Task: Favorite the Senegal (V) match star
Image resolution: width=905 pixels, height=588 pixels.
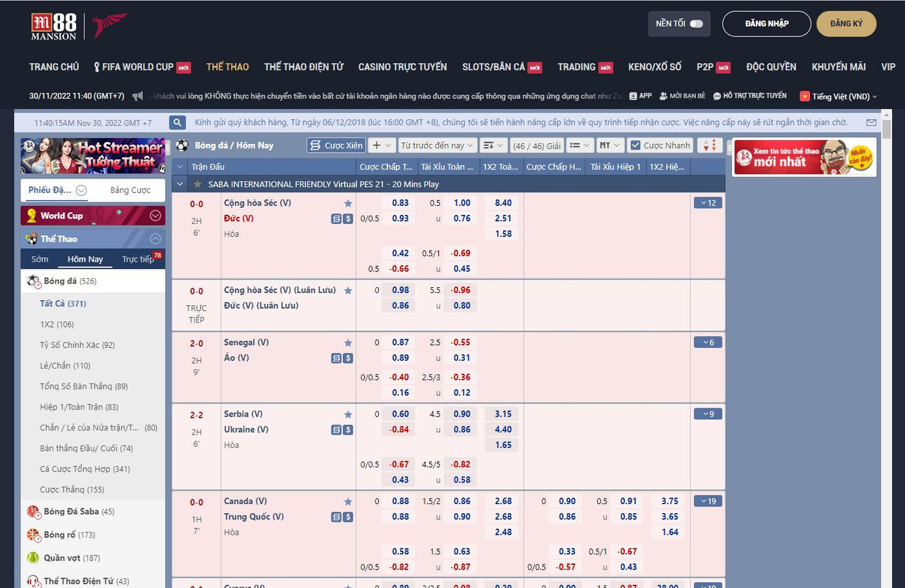Action: [348, 343]
